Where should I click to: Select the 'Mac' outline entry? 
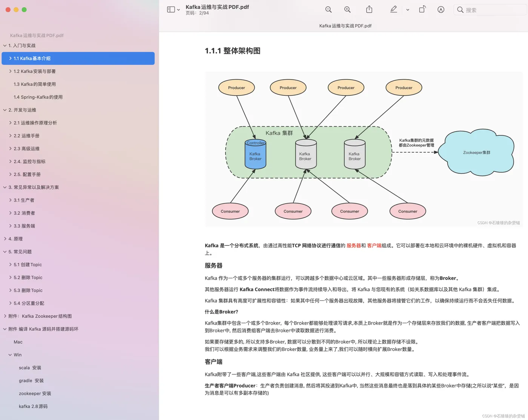click(18, 342)
